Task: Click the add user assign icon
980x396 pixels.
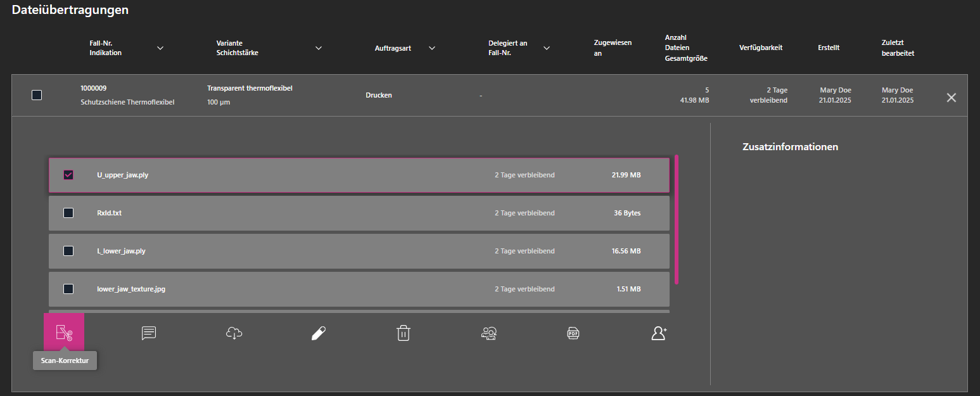Action: (659, 333)
